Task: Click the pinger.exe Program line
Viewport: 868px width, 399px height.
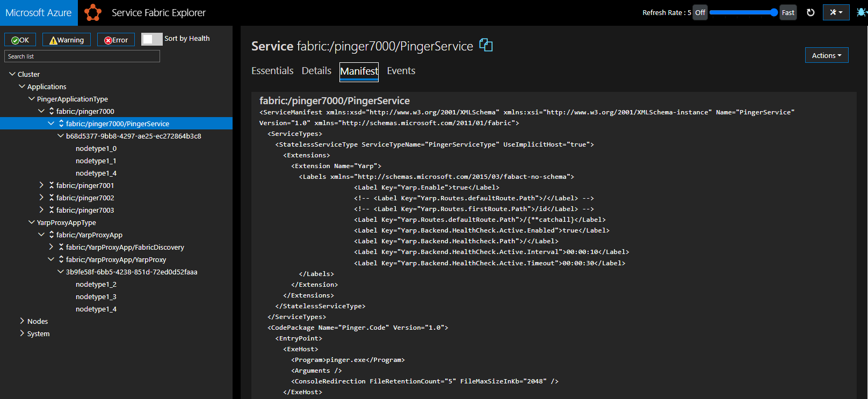Action: [348, 360]
